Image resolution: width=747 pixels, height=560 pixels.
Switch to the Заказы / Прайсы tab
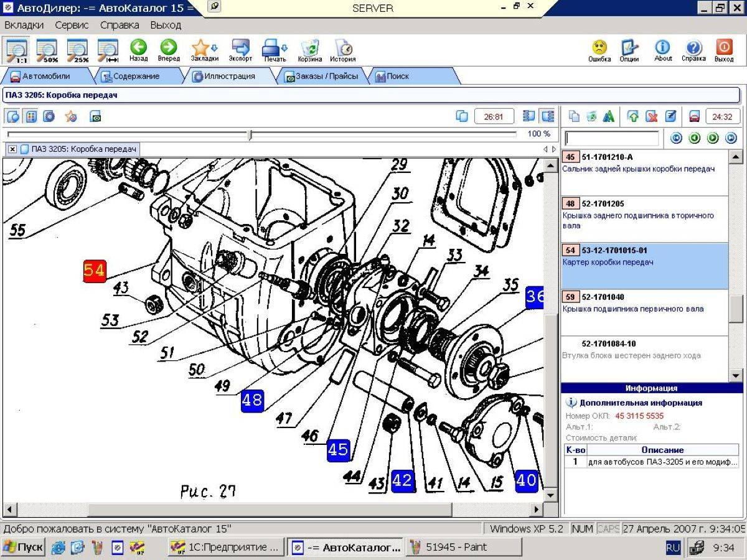[x=322, y=77]
